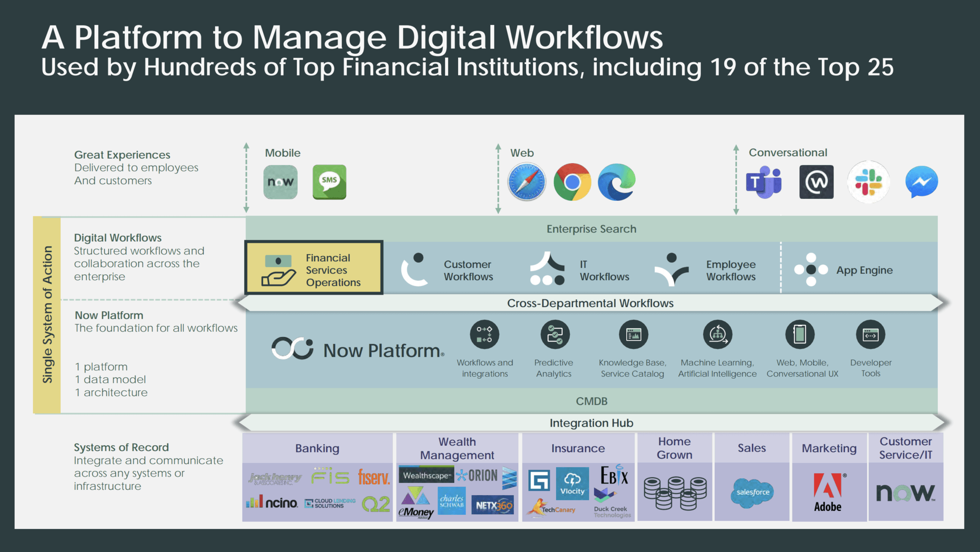Open the Microsoft Teams icon
Screen dimensions: 980x552
(764, 182)
